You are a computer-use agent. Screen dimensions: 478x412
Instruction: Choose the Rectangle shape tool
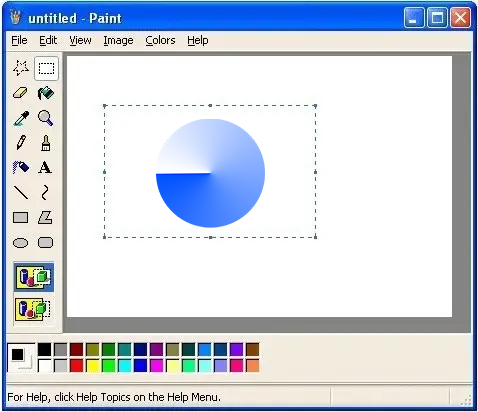click(21, 217)
